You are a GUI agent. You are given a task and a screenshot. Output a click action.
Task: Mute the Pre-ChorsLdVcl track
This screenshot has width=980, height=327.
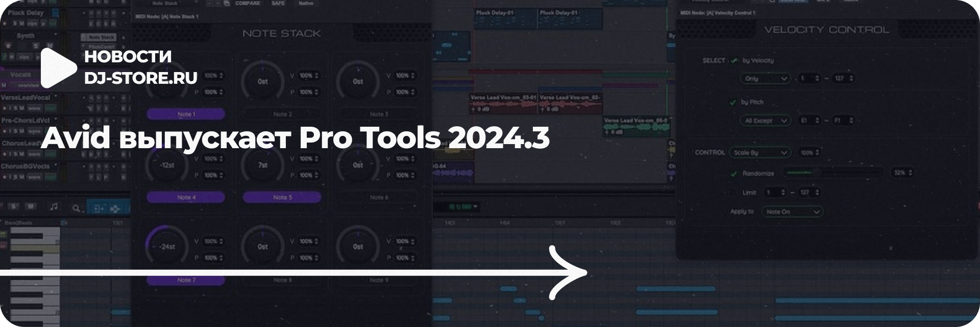(x=22, y=131)
